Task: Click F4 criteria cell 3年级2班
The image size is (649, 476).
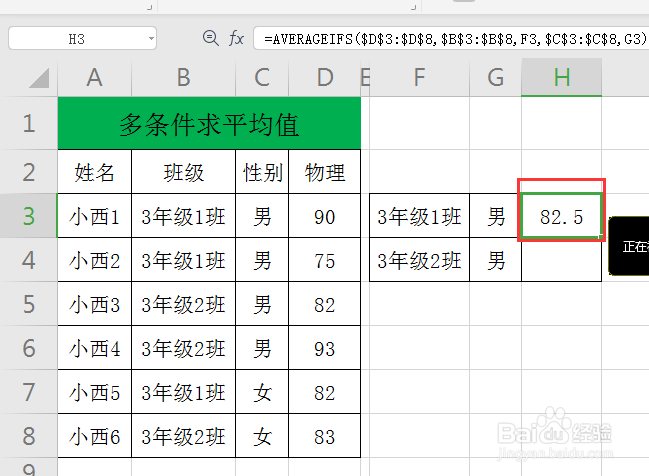Action: click(x=419, y=260)
